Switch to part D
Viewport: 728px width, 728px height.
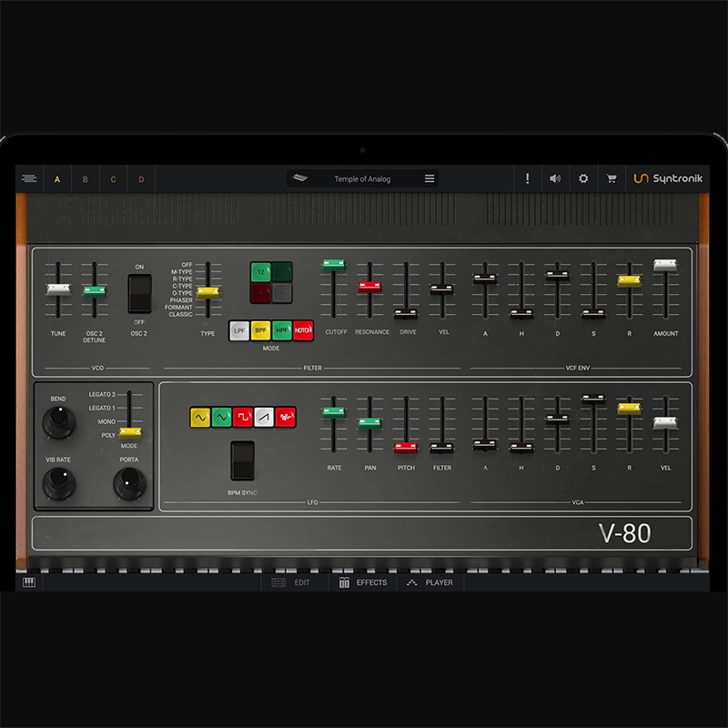[141, 179]
